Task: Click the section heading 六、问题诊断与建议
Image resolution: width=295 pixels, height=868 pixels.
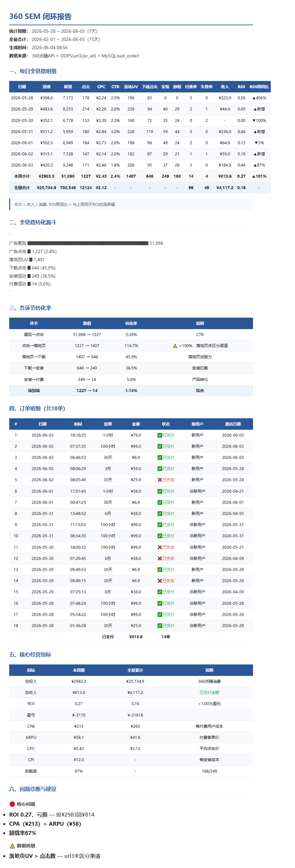Action: tap(33, 789)
